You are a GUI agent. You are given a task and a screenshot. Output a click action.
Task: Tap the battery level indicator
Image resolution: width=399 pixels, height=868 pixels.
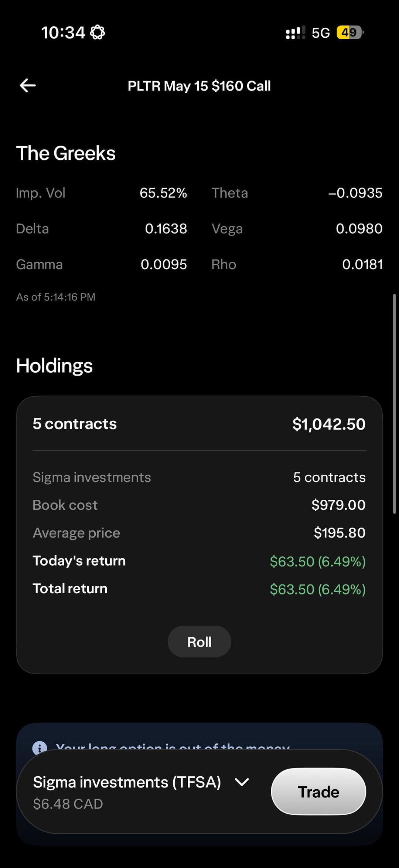pyautogui.click(x=349, y=33)
